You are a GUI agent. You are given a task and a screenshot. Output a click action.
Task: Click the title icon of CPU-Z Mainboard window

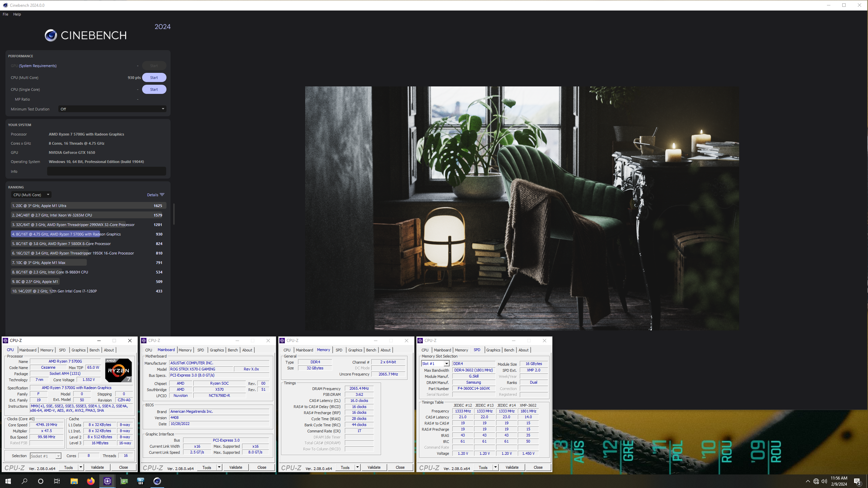click(144, 341)
